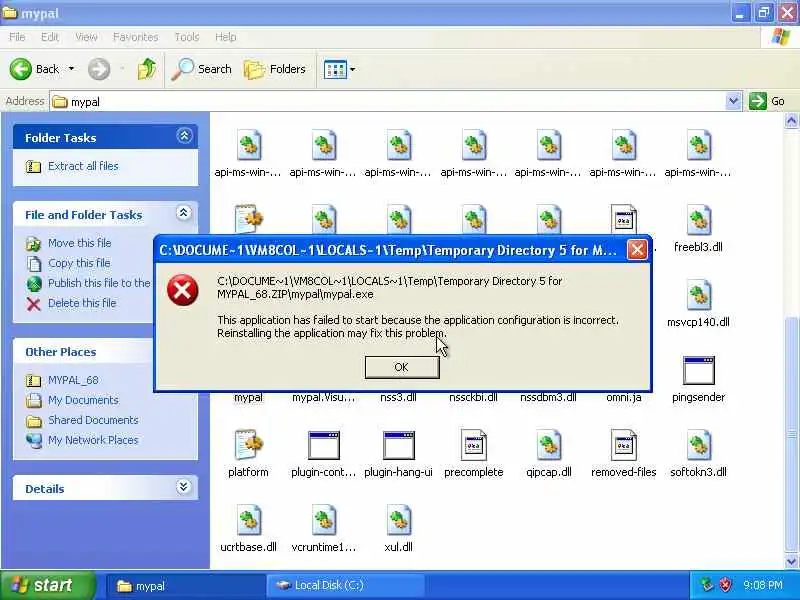800x600 pixels.
Task: Open the Tools menu
Action: pyautogui.click(x=187, y=37)
